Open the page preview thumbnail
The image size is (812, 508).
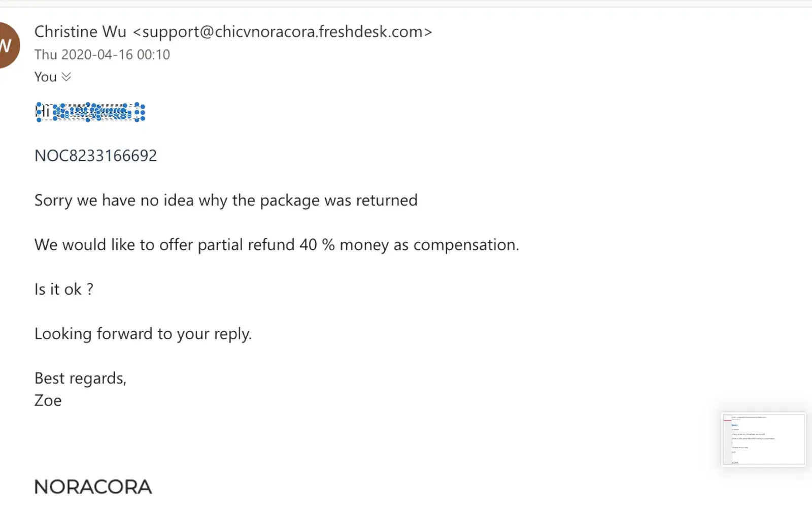click(x=763, y=439)
